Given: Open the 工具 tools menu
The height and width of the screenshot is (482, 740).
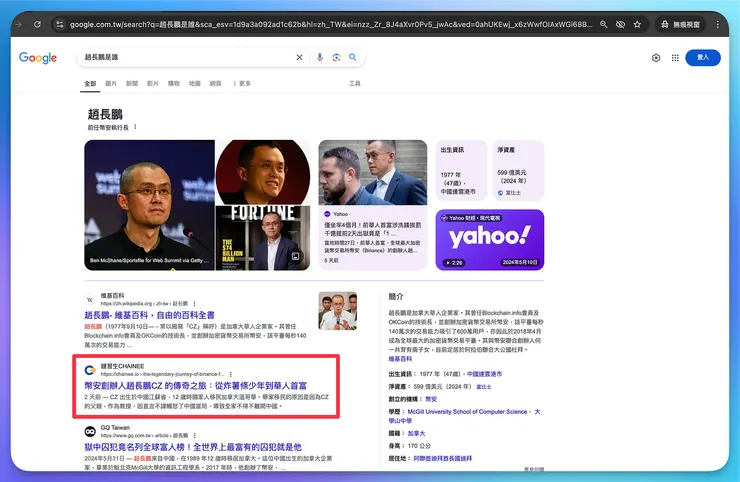Looking at the screenshot, I should 354,84.
